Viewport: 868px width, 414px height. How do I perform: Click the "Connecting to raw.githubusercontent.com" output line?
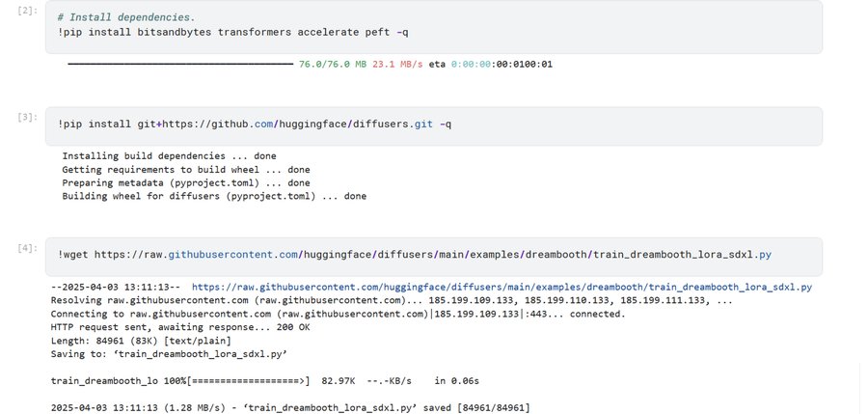(338, 314)
